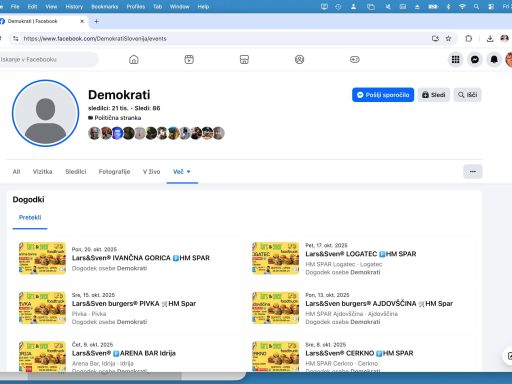Open the notifications bell icon

(494, 60)
